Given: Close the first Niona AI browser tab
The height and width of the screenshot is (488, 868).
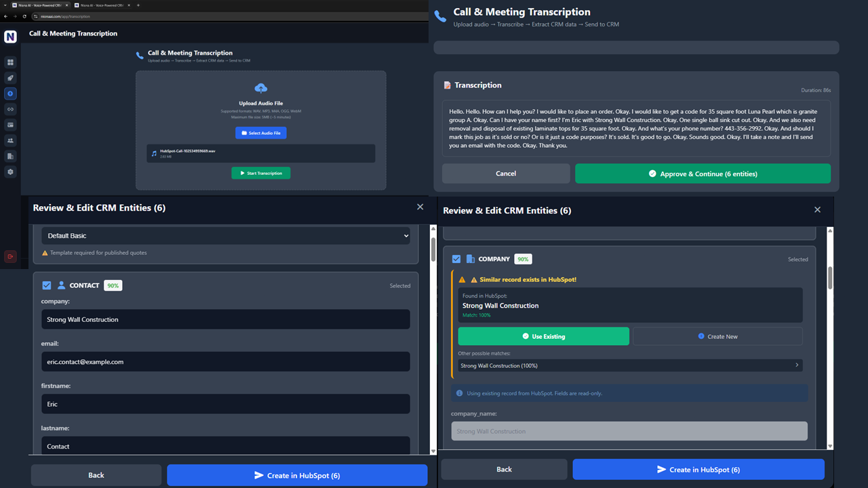Looking at the screenshot, I should (x=66, y=5).
